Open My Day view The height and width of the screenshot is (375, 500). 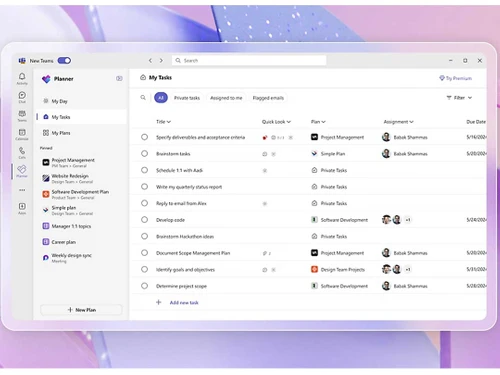(x=81, y=101)
